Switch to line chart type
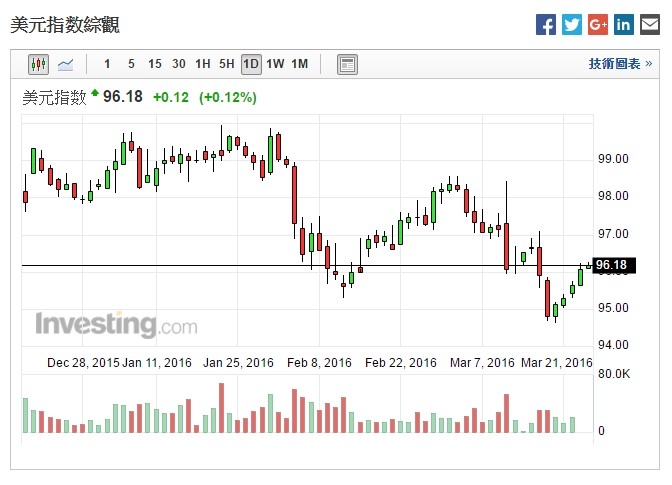The height and width of the screenshot is (485, 672). (65, 64)
